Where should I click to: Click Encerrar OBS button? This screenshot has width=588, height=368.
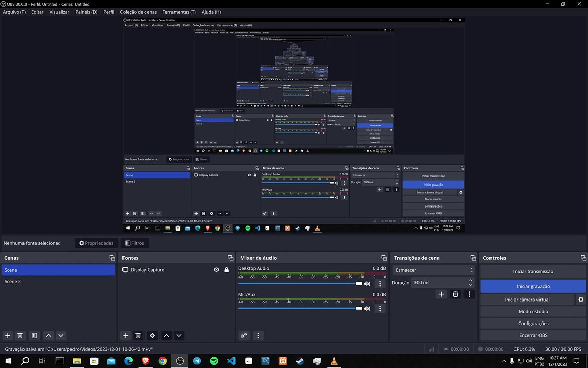click(x=533, y=335)
